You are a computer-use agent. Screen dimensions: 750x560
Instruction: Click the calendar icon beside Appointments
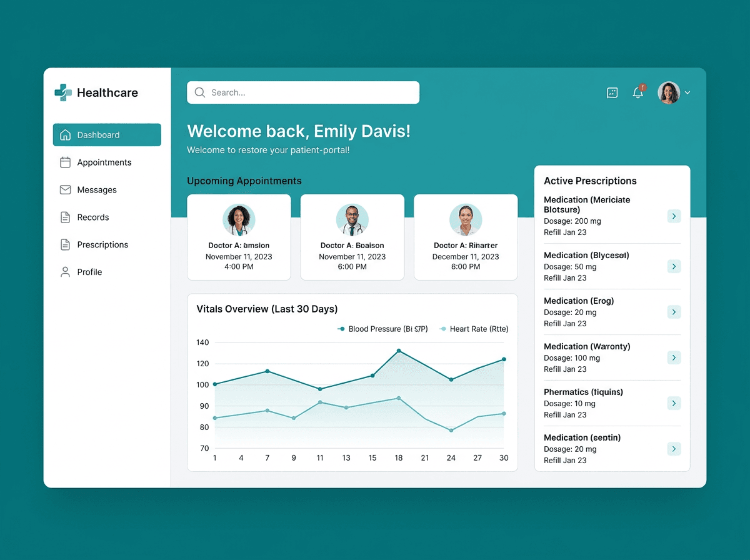(x=65, y=162)
